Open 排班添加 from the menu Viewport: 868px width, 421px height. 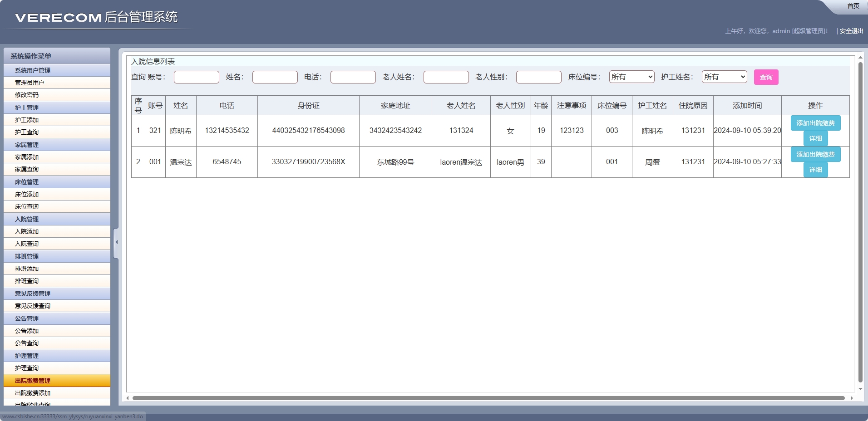pyautogui.click(x=57, y=269)
